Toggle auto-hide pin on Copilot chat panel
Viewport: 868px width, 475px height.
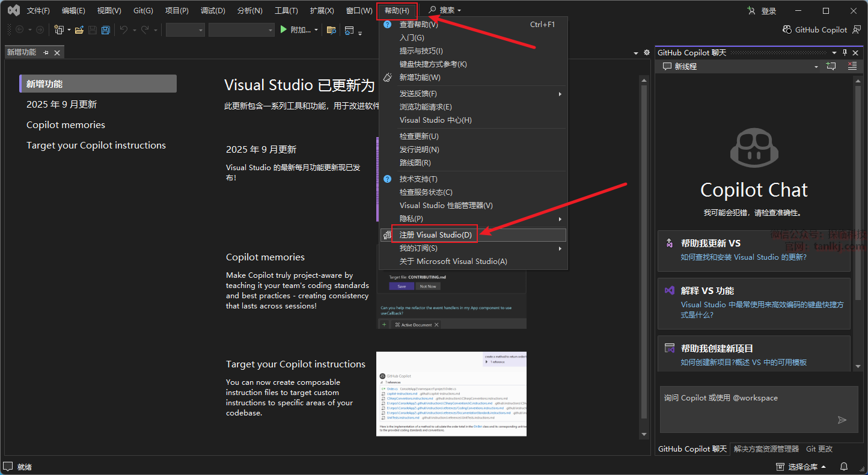click(845, 53)
